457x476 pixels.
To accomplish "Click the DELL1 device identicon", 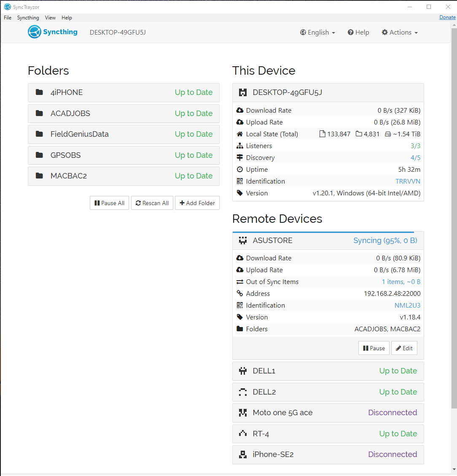I will [x=242, y=371].
